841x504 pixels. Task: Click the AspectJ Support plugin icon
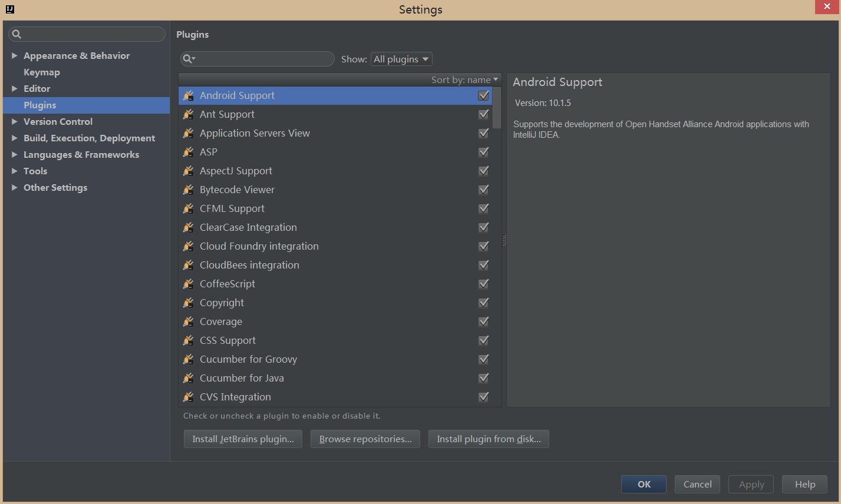(x=189, y=171)
